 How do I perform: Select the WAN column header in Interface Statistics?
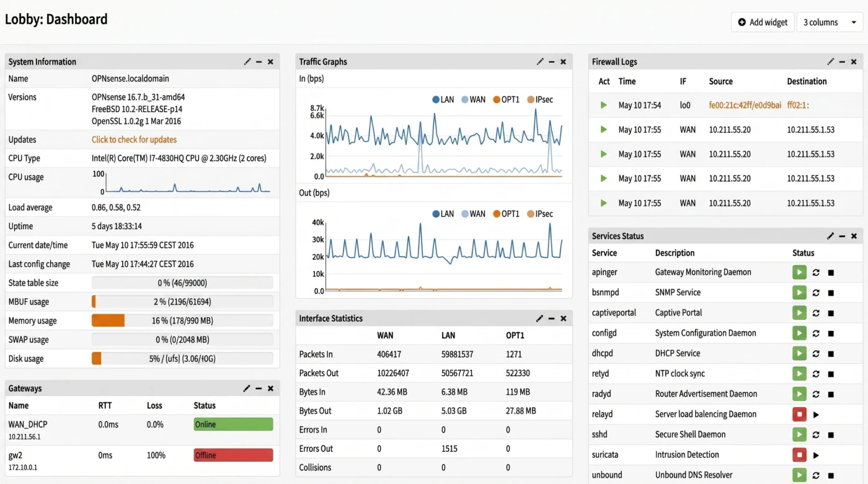385,335
